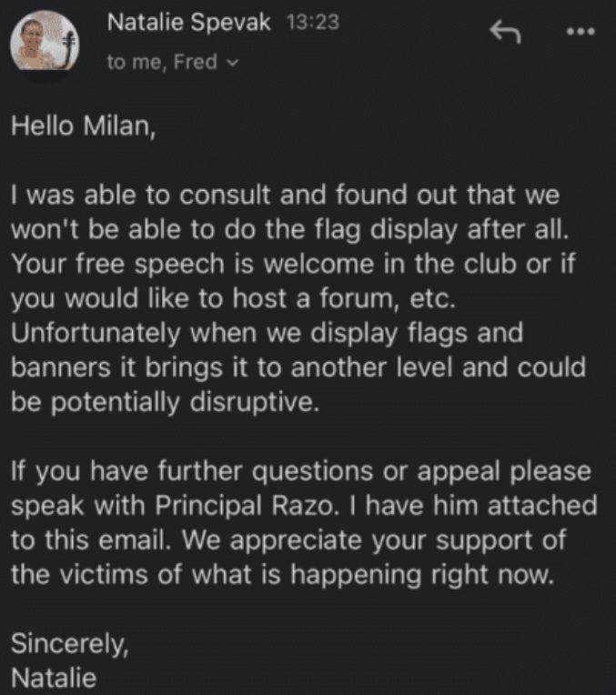The width and height of the screenshot is (616, 695).
Task: Click the reply arrow icon
Action: (x=505, y=33)
